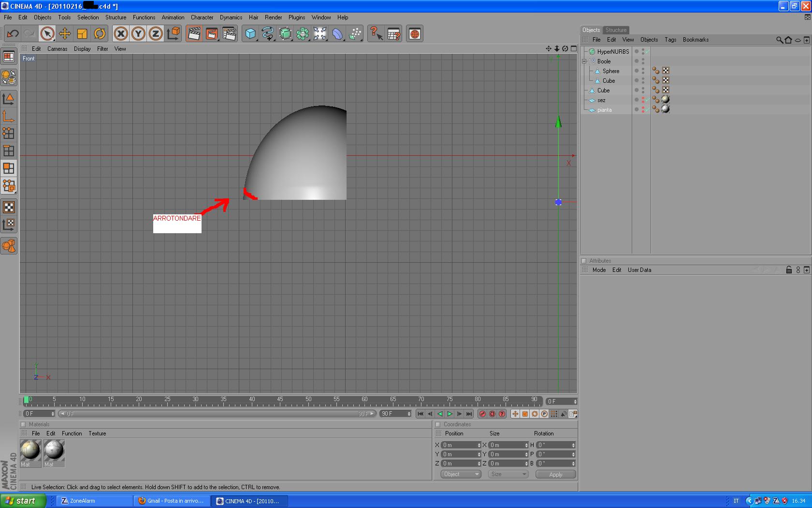Open the viewport Cameras menu
Screen dimensions: 812x508
pyautogui.click(x=58, y=49)
